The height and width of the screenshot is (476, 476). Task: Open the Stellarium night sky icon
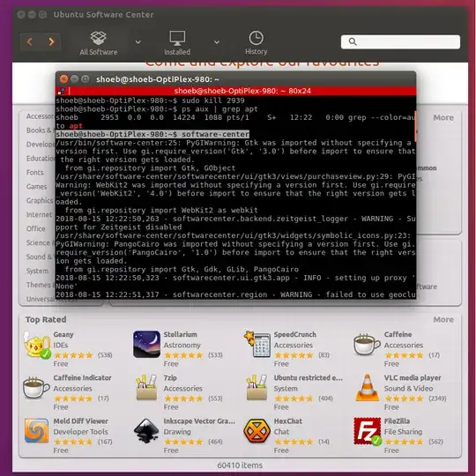tap(146, 345)
